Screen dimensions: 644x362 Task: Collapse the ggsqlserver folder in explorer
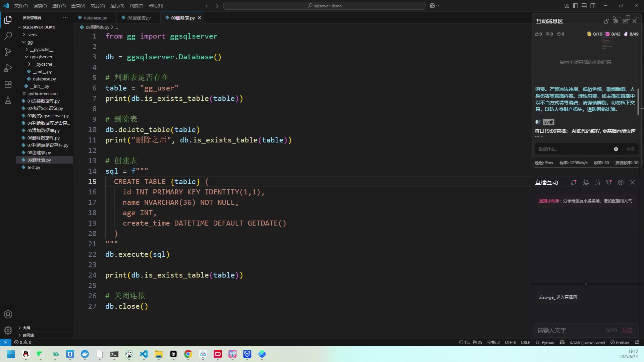(41, 57)
